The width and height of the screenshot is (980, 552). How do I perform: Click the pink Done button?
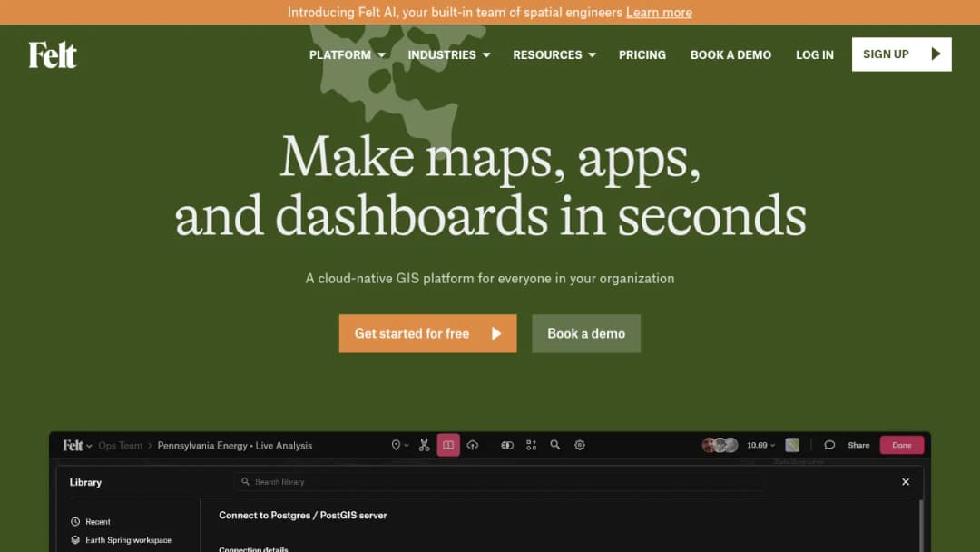pyautogui.click(x=901, y=445)
